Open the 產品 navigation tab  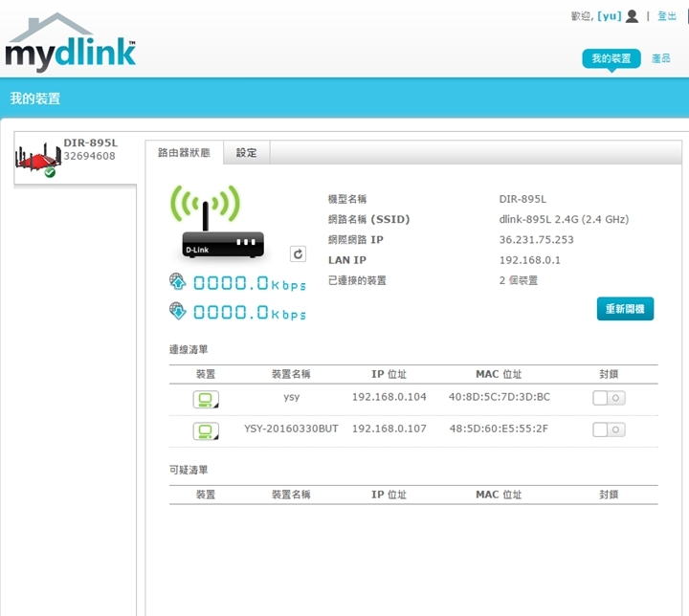pyautogui.click(x=661, y=58)
